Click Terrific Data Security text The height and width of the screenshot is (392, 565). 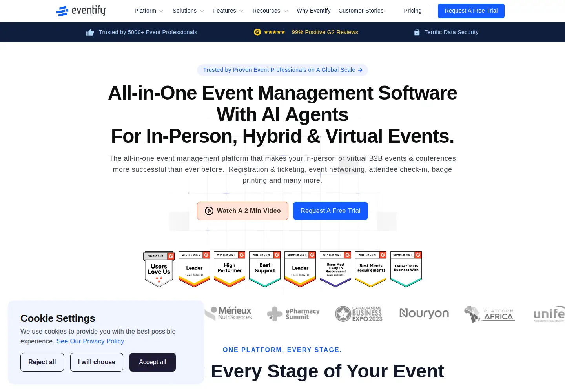[451, 32]
